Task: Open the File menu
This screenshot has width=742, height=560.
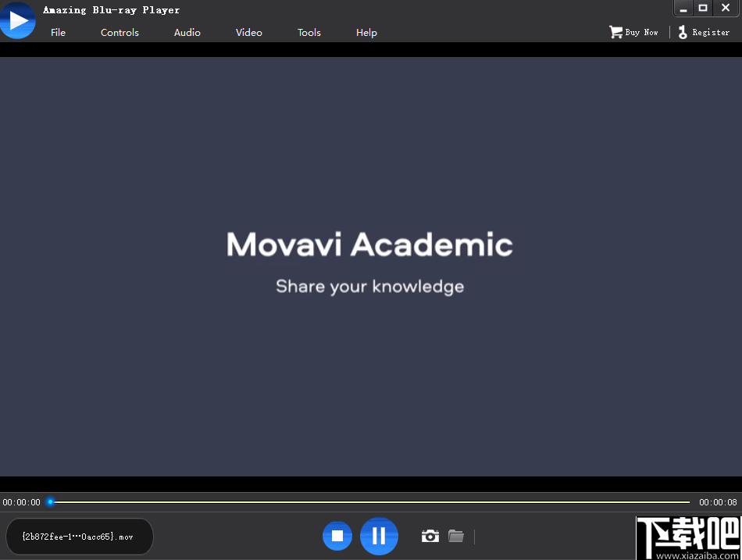Action: 59,33
